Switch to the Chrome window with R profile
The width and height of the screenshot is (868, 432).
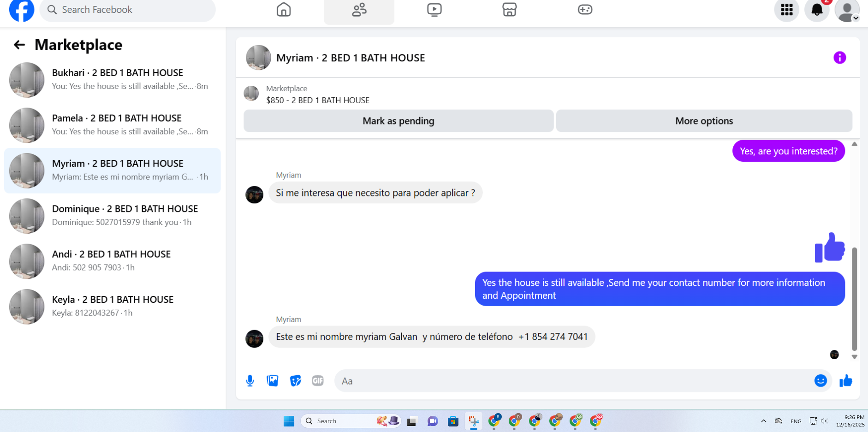click(x=494, y=421)
